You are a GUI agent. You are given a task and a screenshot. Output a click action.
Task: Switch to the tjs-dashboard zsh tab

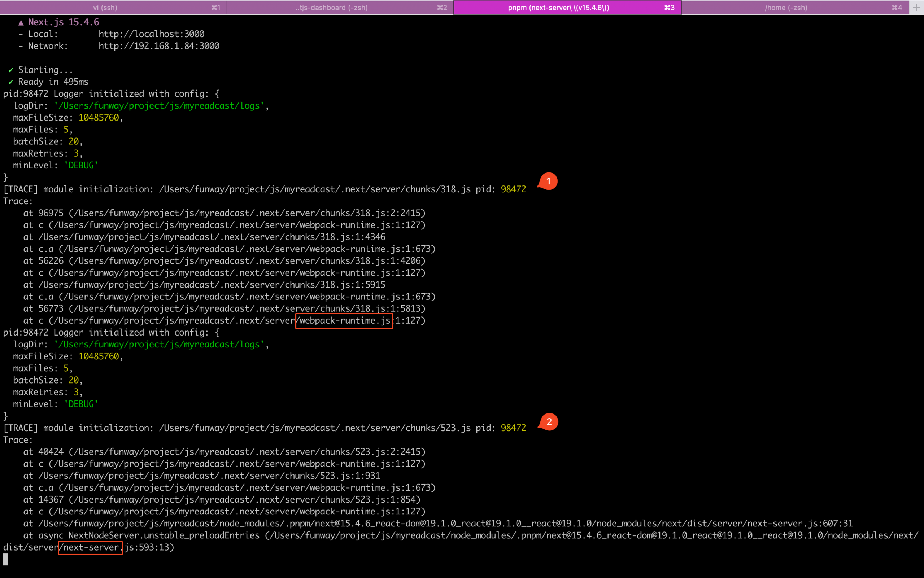(331, 8)
